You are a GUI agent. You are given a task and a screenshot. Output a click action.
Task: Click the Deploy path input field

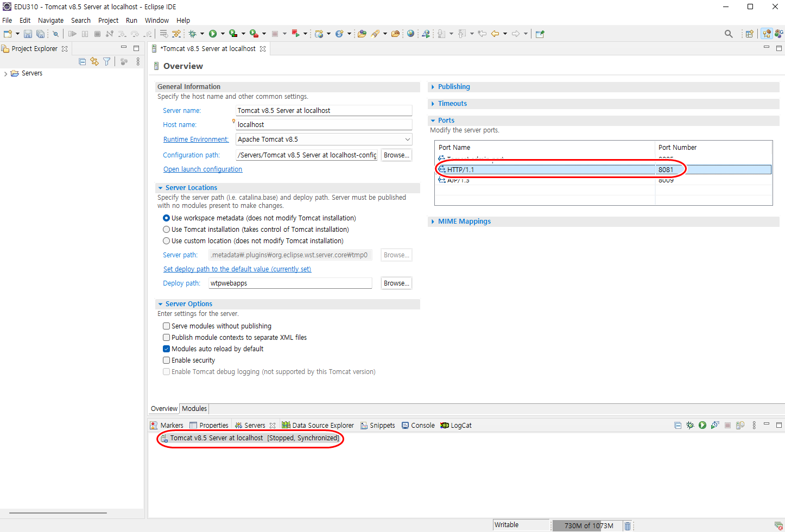point(290,283)
